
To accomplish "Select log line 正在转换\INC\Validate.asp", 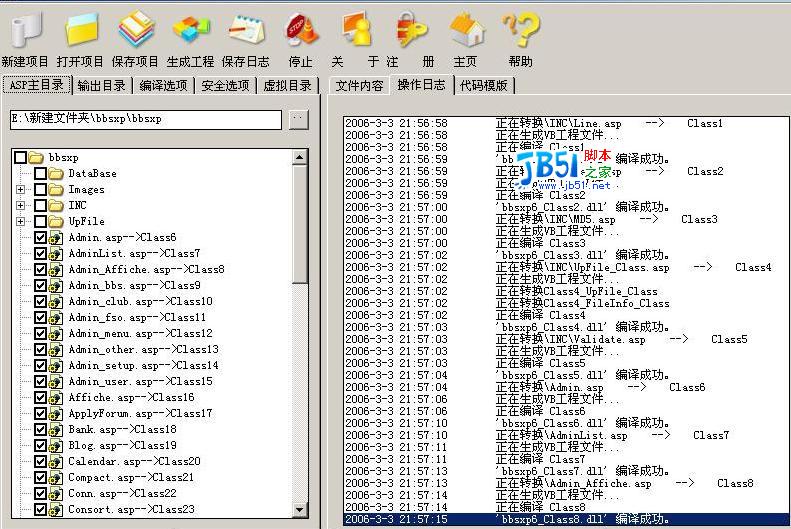I will pos(566,339).
